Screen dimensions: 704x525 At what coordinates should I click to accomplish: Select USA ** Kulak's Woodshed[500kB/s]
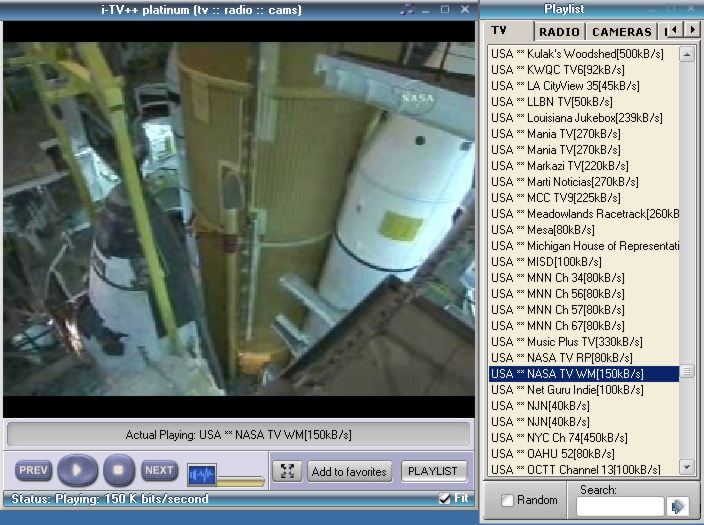click(x=584, y=54)
